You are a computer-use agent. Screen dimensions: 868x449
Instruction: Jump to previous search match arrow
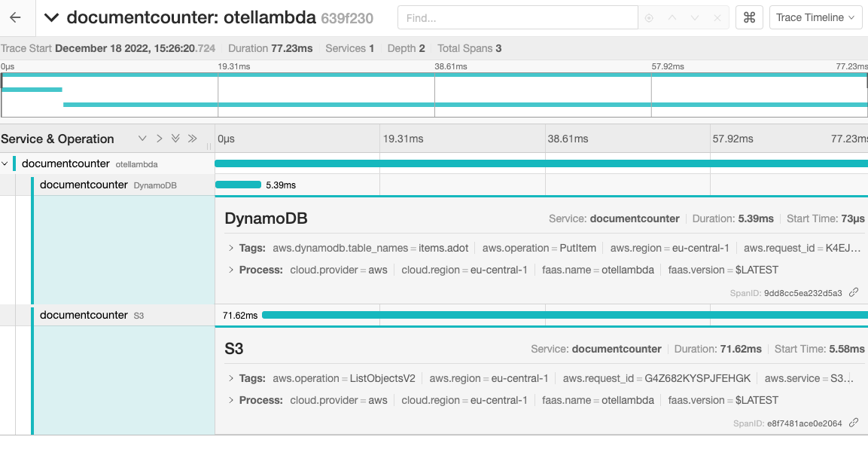point(672,18)
